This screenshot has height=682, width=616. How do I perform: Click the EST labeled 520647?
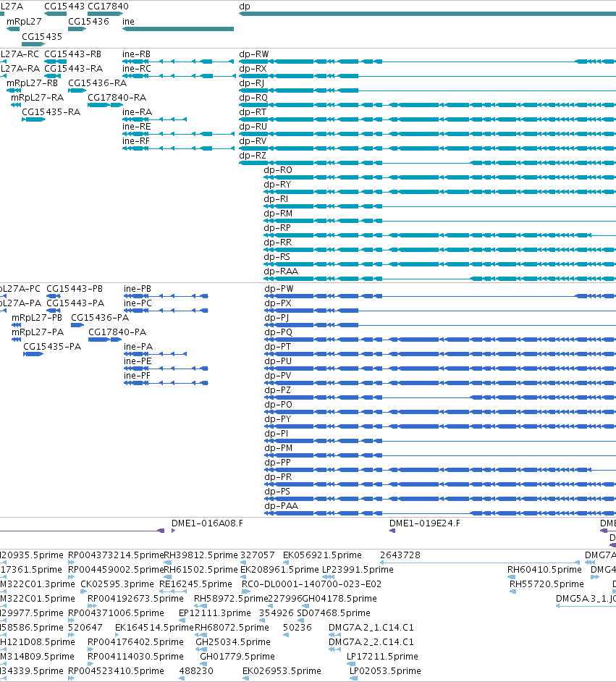tap(85, 627)
